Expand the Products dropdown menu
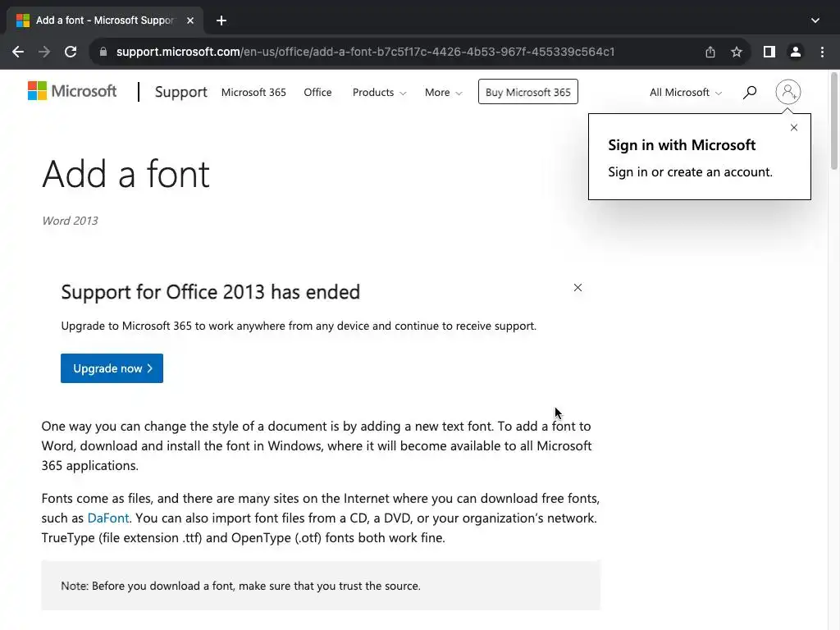840x630 pixels. click(x=379, y=93)
